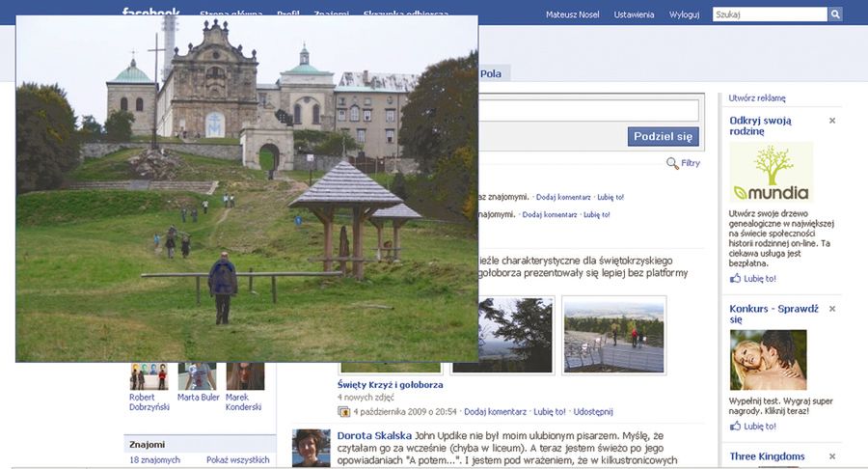Open the mundia logo ad image

[771, 172]
